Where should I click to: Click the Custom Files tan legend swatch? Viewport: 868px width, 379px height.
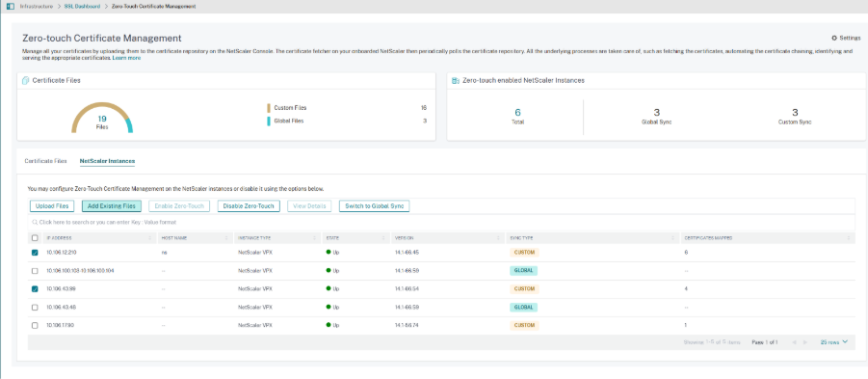[269, 108]
